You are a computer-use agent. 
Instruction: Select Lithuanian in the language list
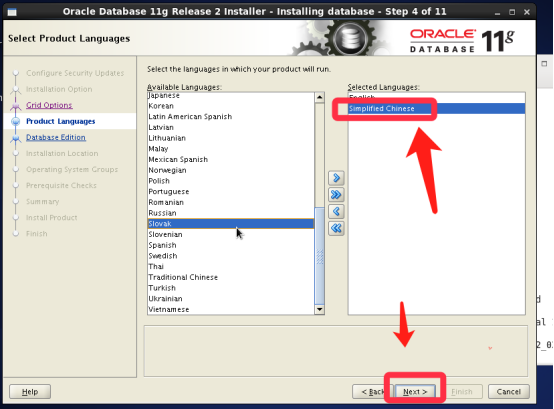231,138
